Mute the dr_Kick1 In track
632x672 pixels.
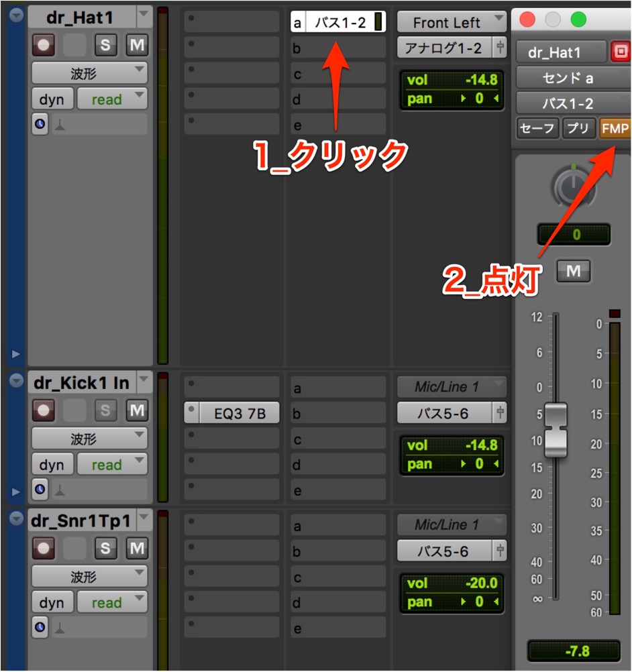137,410
